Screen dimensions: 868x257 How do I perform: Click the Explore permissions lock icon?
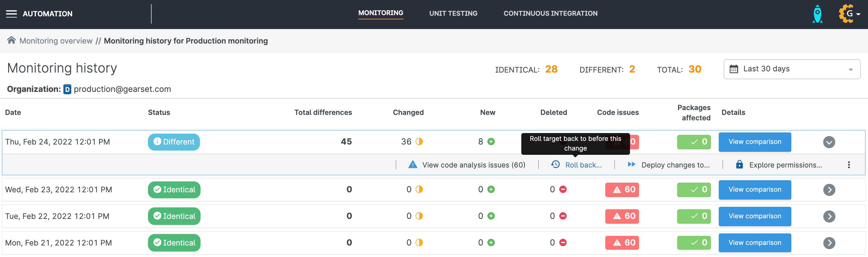click(739, 164)
